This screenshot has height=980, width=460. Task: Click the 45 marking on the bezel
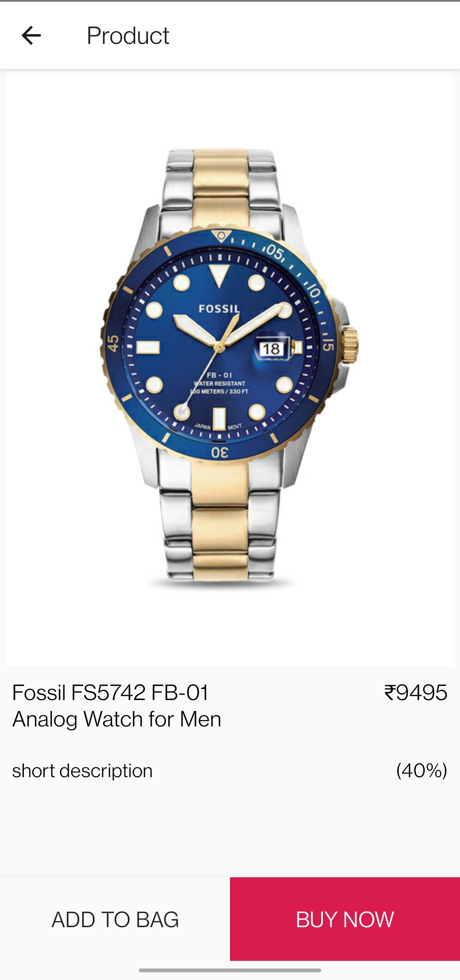[113, 343]
